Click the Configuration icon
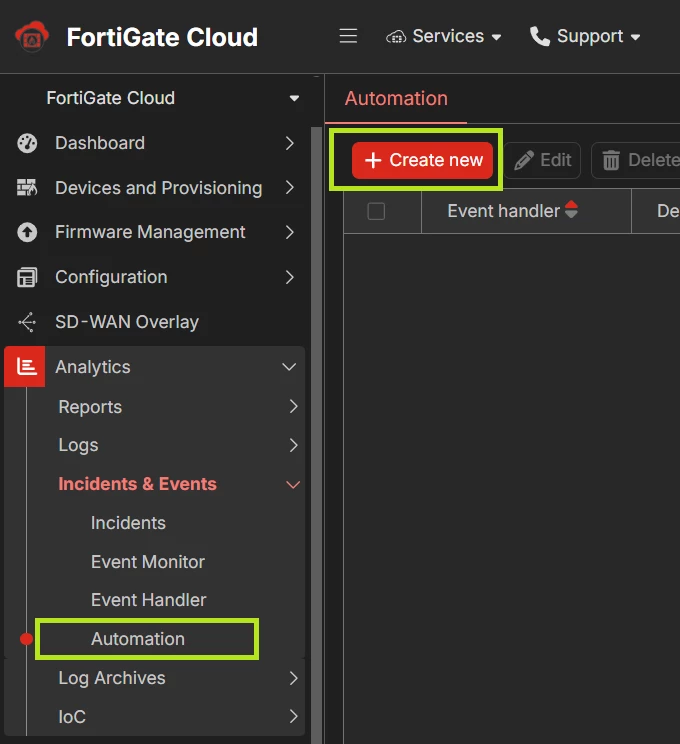680x744 pixels. click(x=27, y=277)
